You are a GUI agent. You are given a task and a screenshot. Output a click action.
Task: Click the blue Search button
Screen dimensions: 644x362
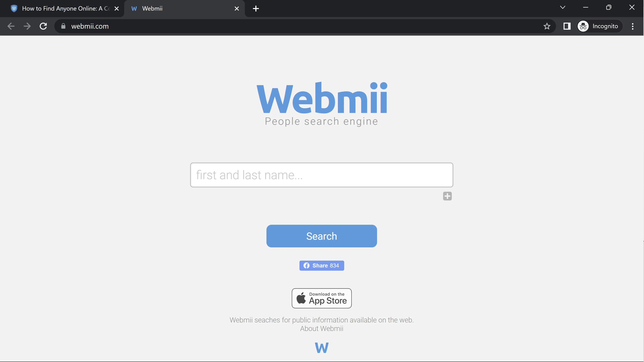click(322, 236)
